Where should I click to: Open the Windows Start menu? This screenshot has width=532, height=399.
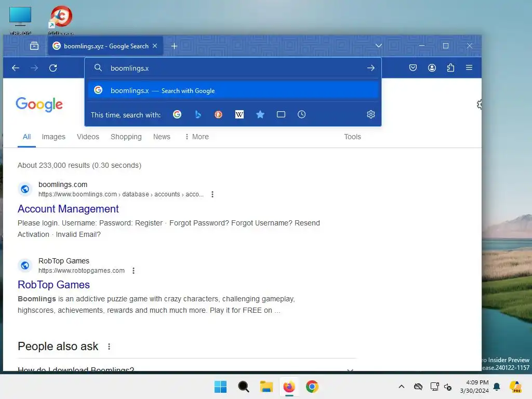coord(220,387)
